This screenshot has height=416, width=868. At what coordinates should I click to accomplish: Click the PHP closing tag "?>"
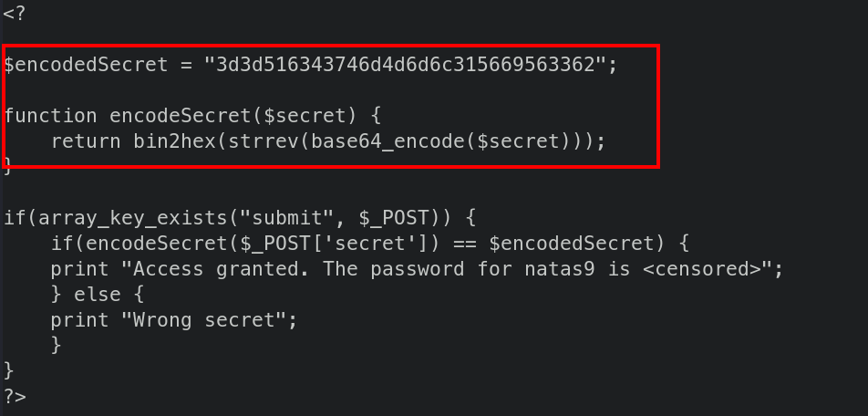(15, 396)
